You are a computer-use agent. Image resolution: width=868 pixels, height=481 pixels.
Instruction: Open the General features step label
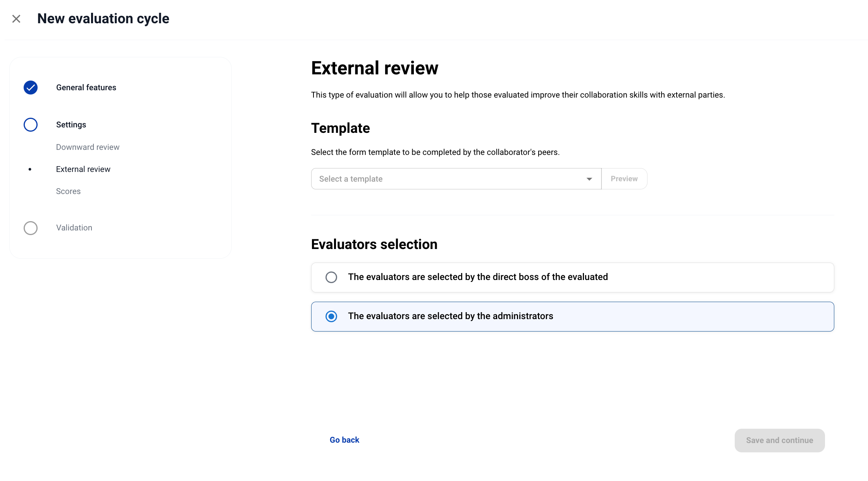pyautogui.click(x=86, y=88)
